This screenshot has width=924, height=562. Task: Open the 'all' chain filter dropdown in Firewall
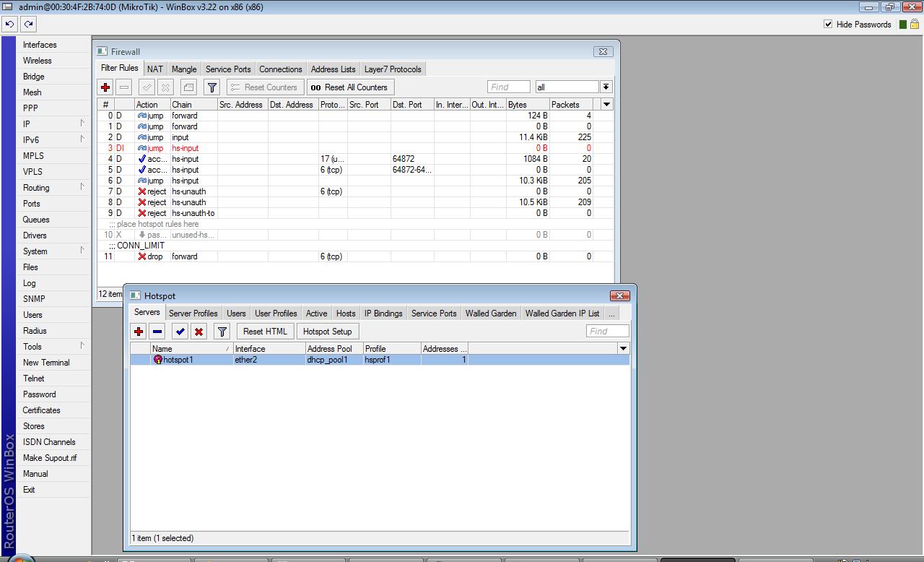click(x=606, y=87)
